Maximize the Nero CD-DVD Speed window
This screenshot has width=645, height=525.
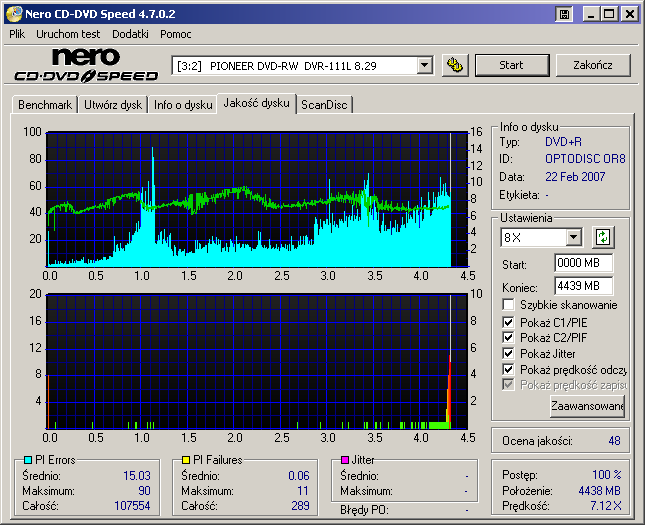(609, 14)
